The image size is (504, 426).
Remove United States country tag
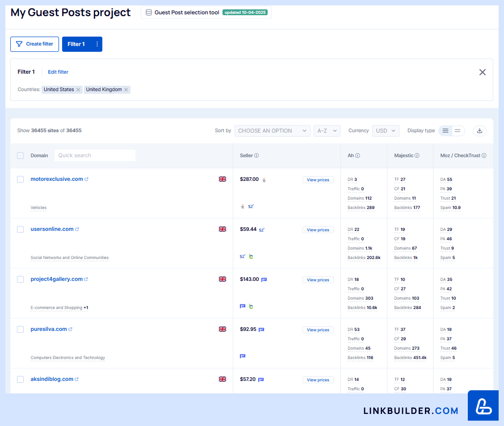[x=78, y=90]
